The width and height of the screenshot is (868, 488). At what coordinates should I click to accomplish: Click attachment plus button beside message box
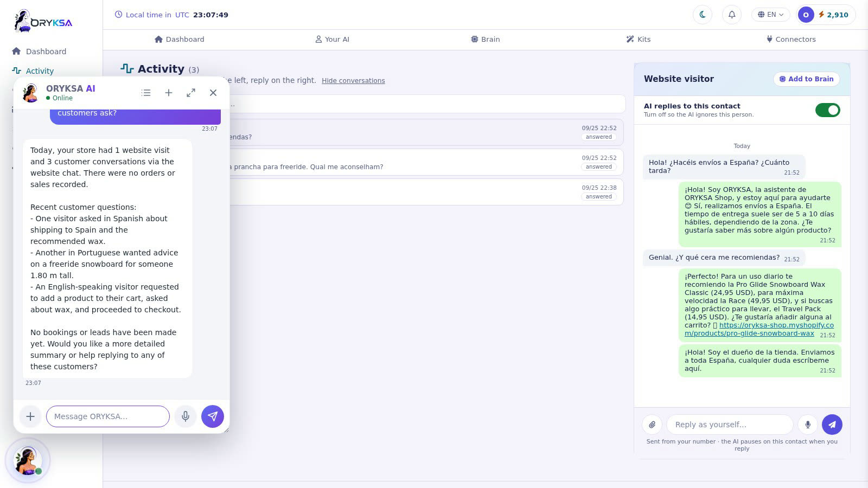(x=30, y=416)
